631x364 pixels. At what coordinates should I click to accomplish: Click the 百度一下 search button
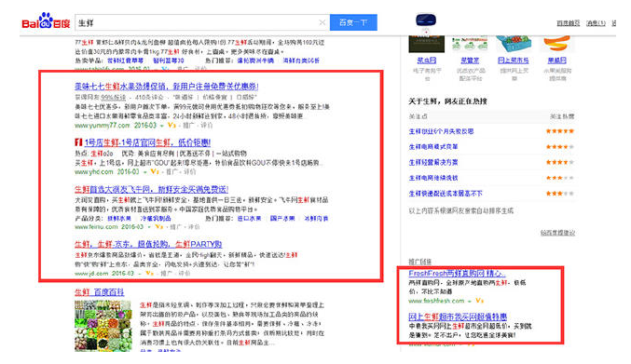tap(353, 22)
